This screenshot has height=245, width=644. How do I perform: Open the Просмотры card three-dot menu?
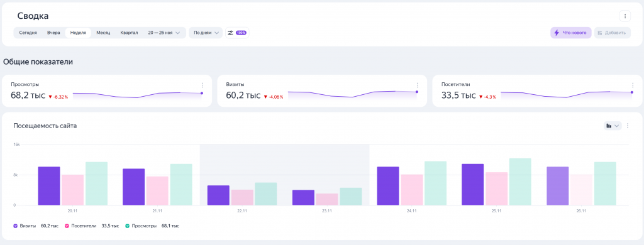pos(202,85)
